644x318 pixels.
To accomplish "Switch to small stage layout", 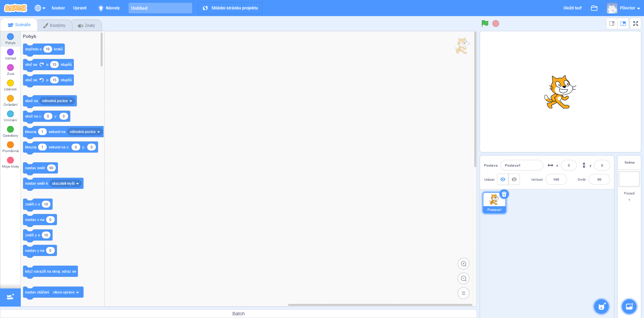I will click(x=612, y=24).
